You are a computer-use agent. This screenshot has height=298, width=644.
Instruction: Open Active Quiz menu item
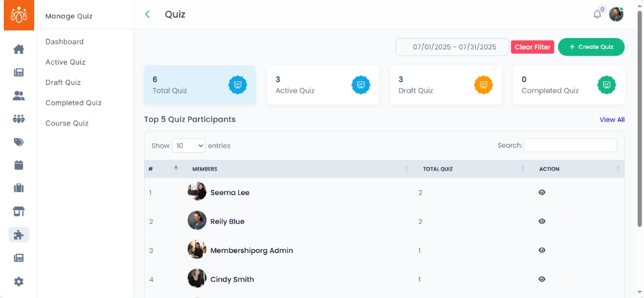65,62
